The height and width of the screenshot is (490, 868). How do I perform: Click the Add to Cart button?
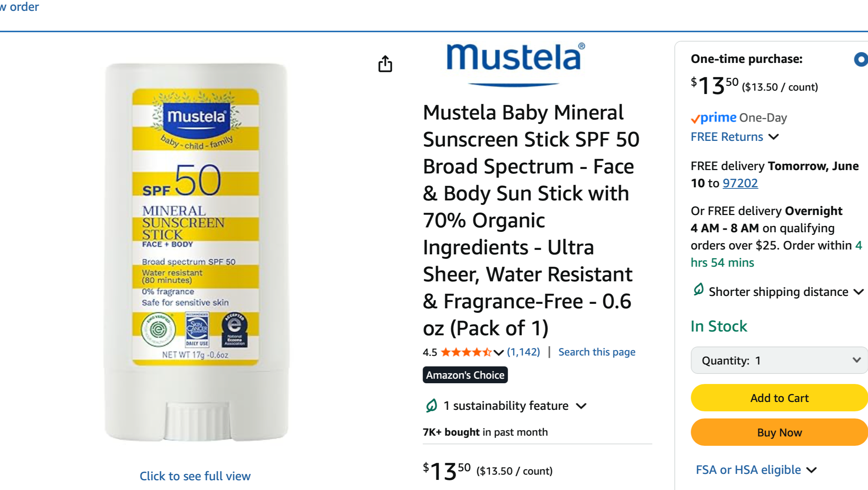pyautogui.click(x=779, y=398)
